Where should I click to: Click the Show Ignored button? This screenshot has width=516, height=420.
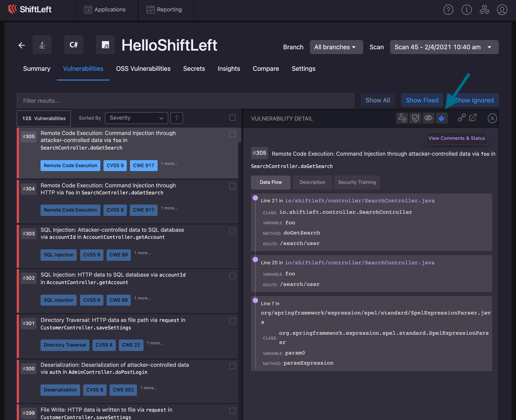click(474, 100)
